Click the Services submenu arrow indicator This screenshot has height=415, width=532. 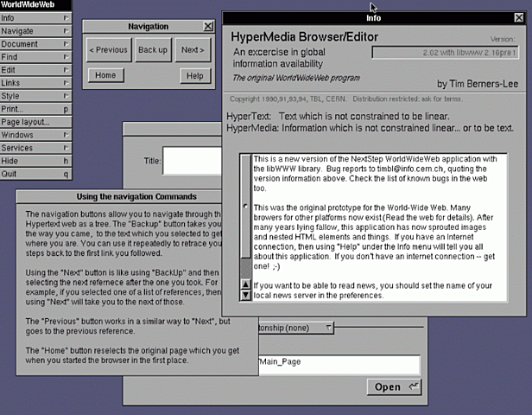tap(66, 148)
